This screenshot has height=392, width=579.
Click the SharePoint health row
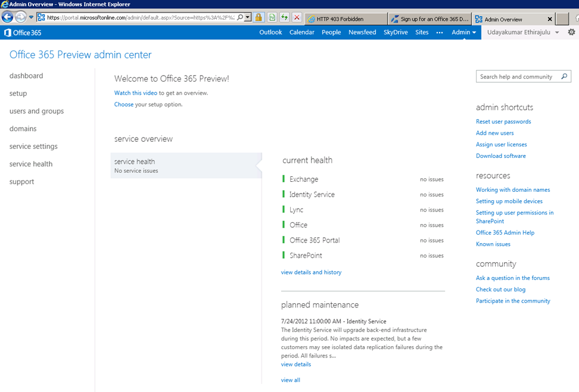363,256
